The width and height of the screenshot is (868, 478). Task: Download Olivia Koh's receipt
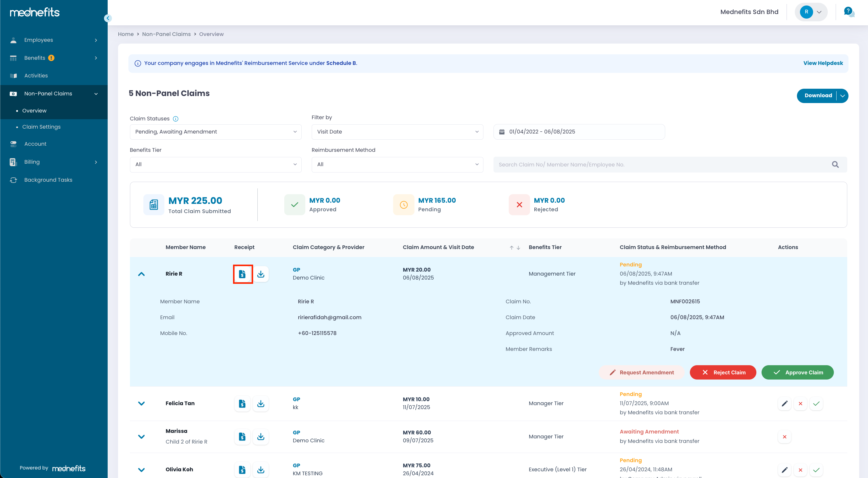[261, 469]
